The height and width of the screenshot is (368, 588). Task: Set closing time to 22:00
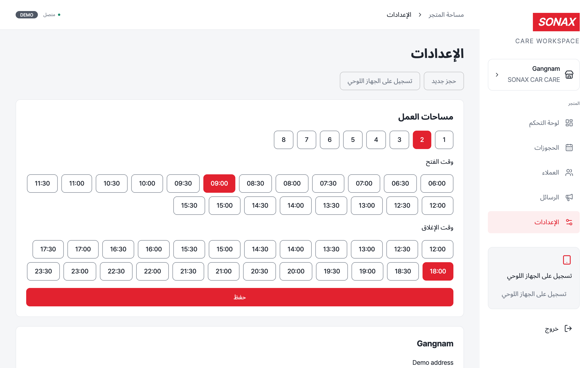152,271
